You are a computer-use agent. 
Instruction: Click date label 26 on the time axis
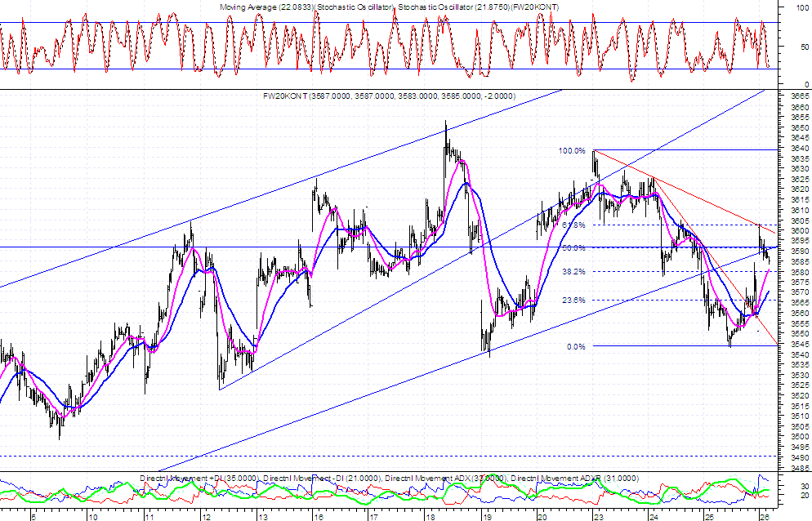pos(764,517)
